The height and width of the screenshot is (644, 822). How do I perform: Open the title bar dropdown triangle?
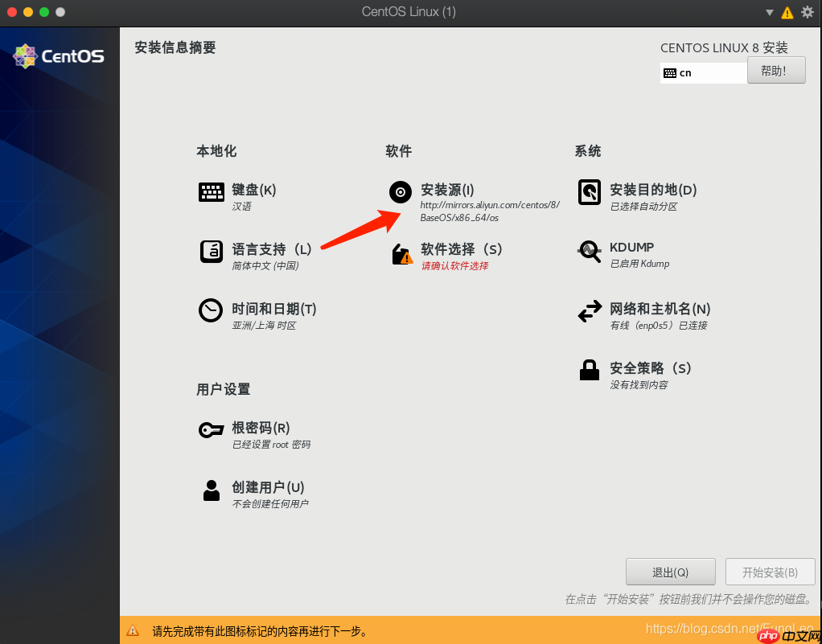pos(770,13)
